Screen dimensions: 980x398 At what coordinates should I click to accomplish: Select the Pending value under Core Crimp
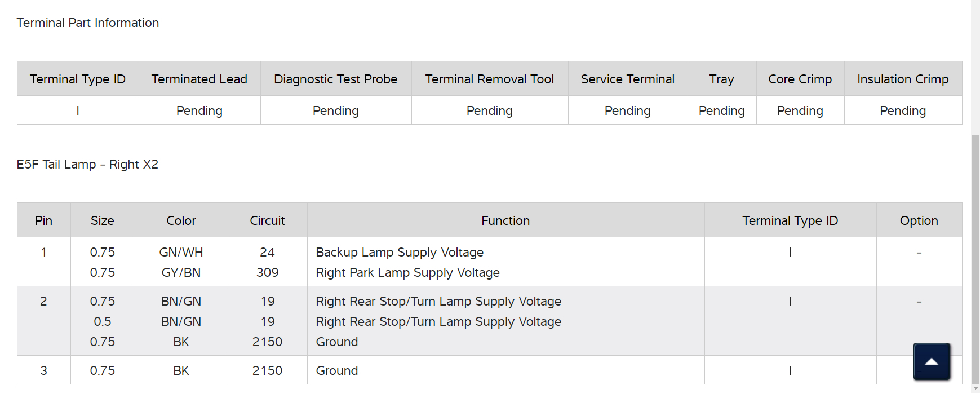pos(800,111)
